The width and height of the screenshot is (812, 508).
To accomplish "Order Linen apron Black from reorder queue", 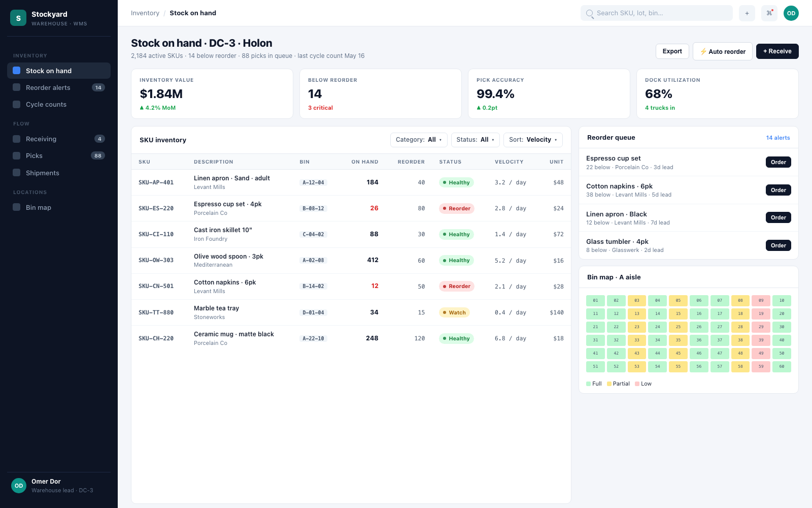I will coord(779,217).
